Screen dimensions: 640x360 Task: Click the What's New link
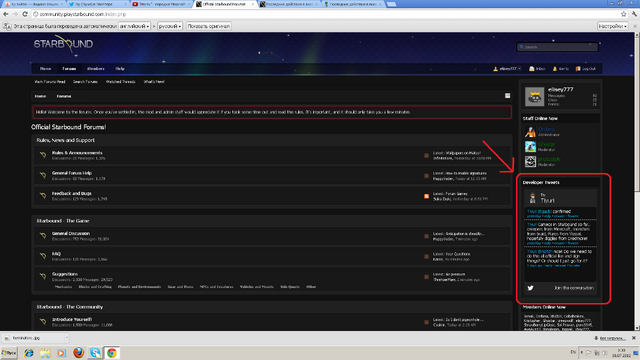[154, 82]
